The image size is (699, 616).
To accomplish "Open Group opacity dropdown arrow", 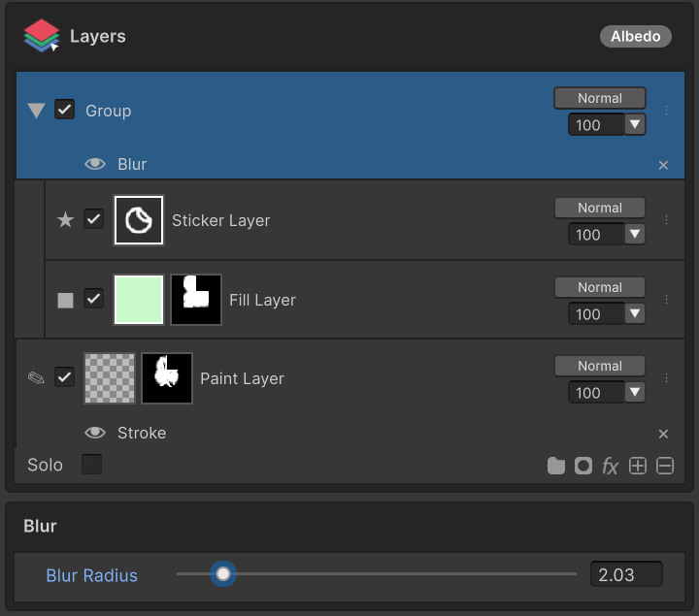I will coord(635,124).
